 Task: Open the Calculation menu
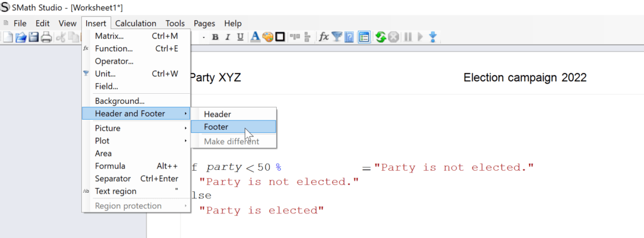click(x=136, y=23)
